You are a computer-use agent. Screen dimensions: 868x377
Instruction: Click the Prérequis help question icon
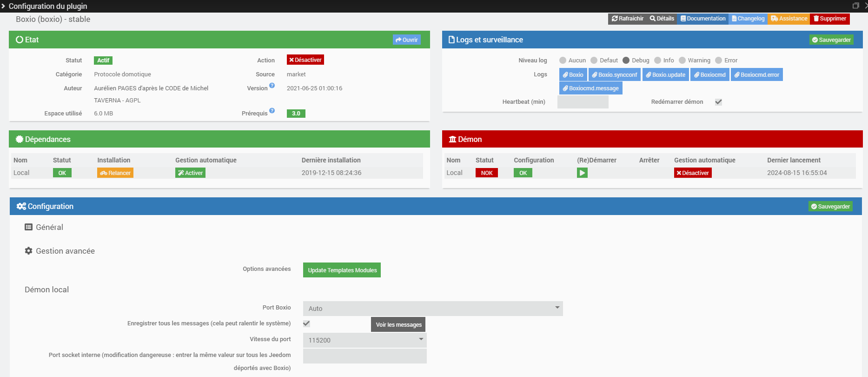tap(272, 111)
